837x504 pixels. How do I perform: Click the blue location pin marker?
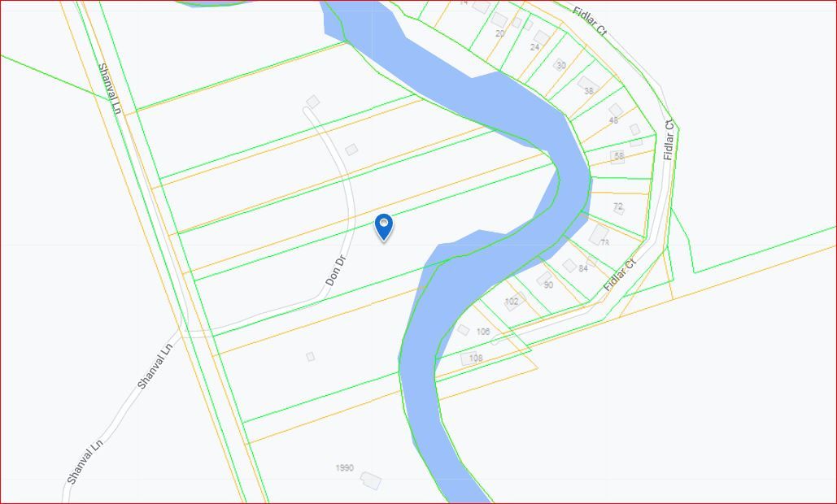coord(384,227)
